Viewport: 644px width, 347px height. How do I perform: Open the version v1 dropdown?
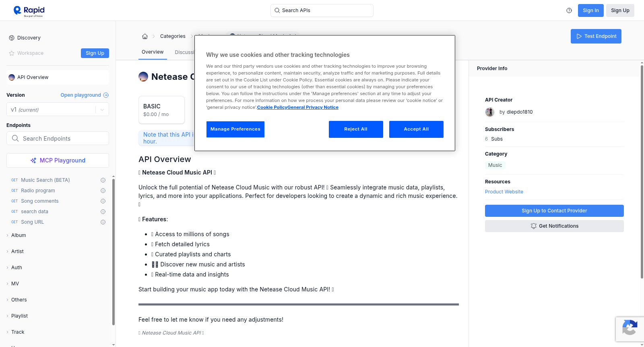58,110
